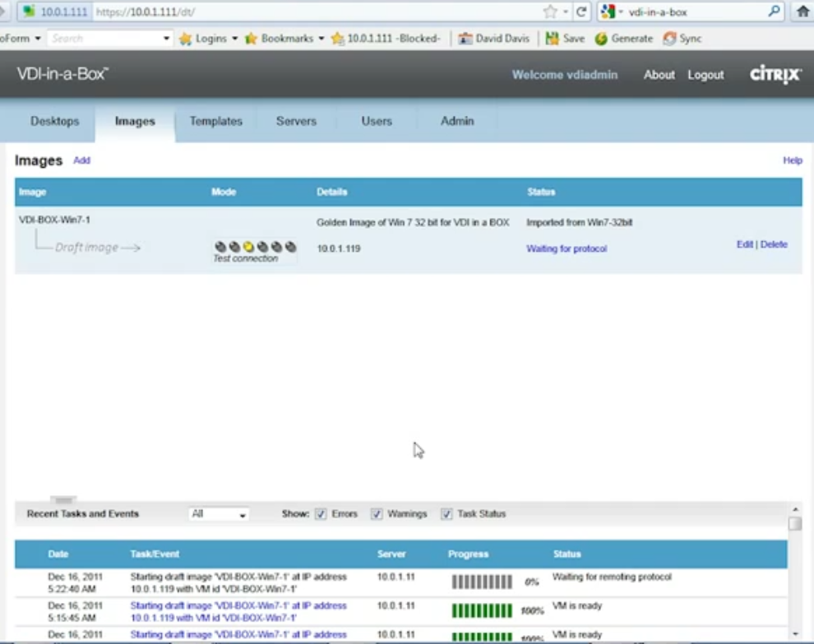814x644 pixels.
Task: Click Delete for the VDI-BOX-Win7-1 image
Action: (x=774, y=244)
